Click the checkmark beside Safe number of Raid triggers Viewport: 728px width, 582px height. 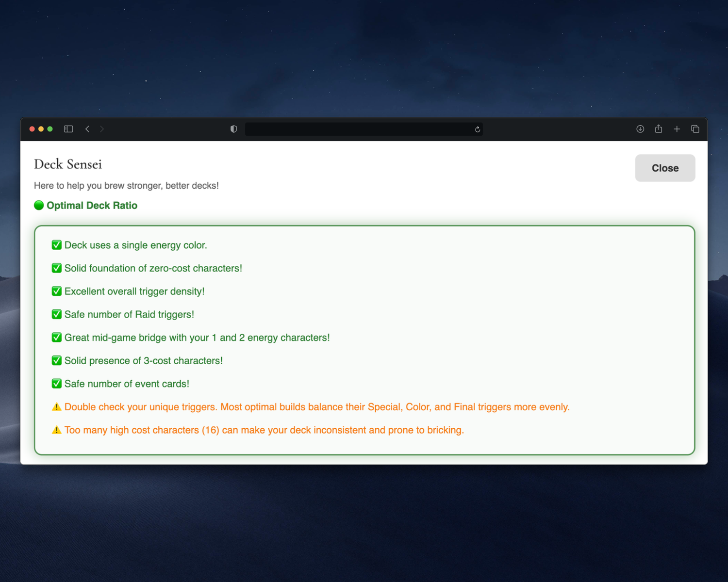[56, 314]
